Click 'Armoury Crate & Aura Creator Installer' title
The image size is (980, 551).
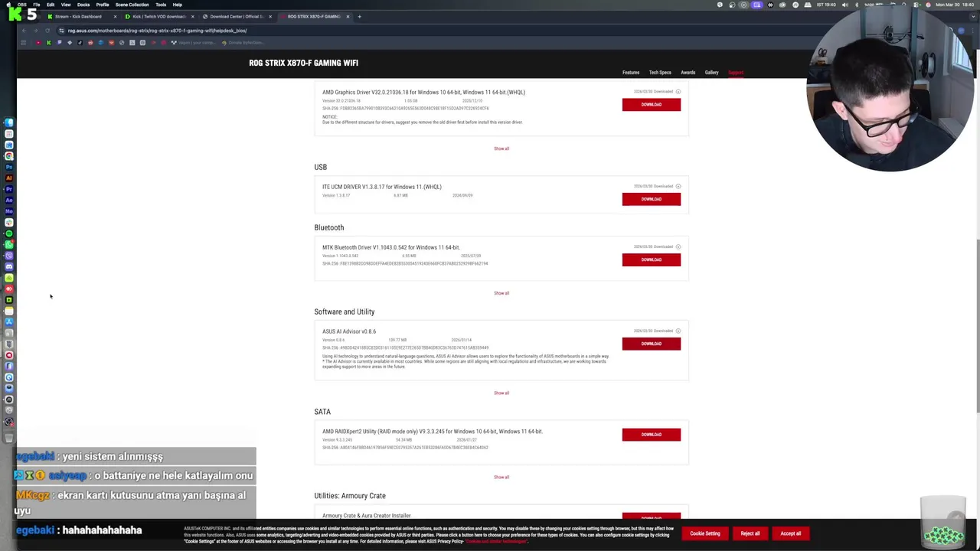pos(367,516)
